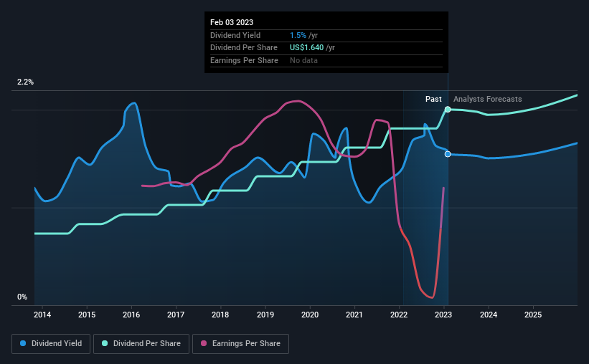Click the 2018 x-axis label
The image size is (589, 364).
tap(220, 315)
